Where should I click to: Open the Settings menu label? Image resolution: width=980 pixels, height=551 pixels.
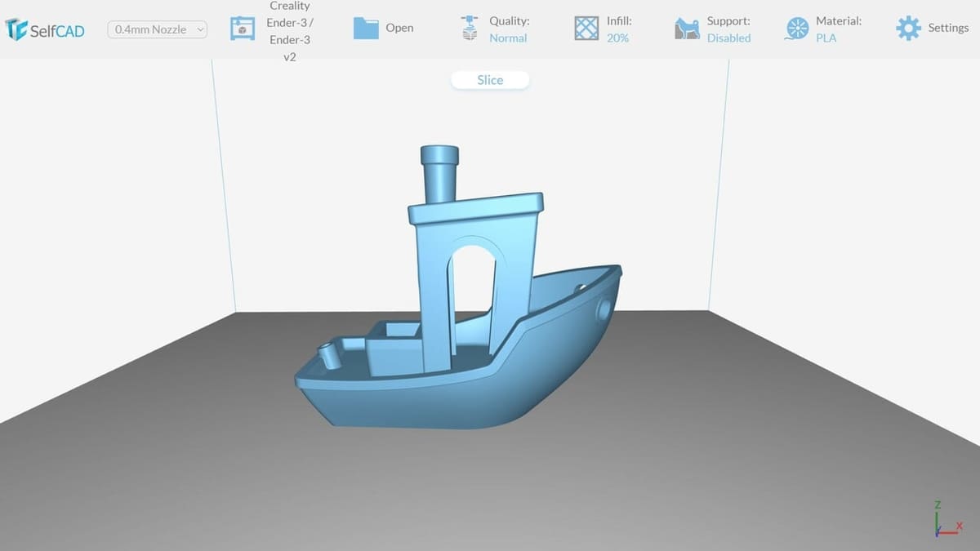947,28
